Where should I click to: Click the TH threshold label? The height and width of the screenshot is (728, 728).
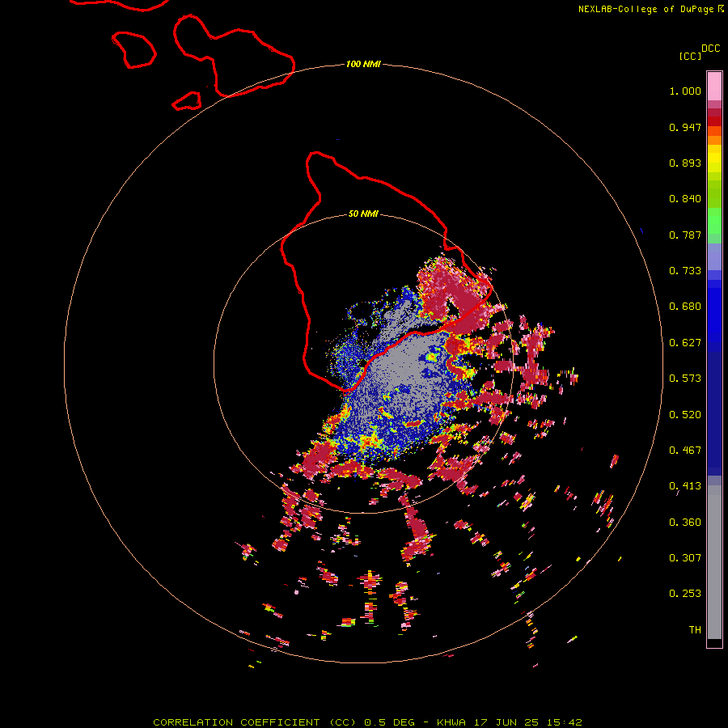(695, 630)
